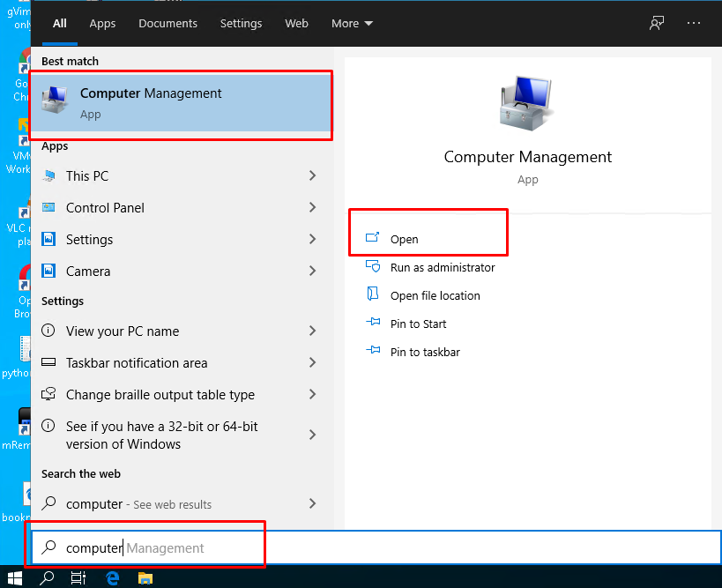Select 'This PC' result text
Image resolution: width=722 pixels, height=588 pixels.
[87, 176]
